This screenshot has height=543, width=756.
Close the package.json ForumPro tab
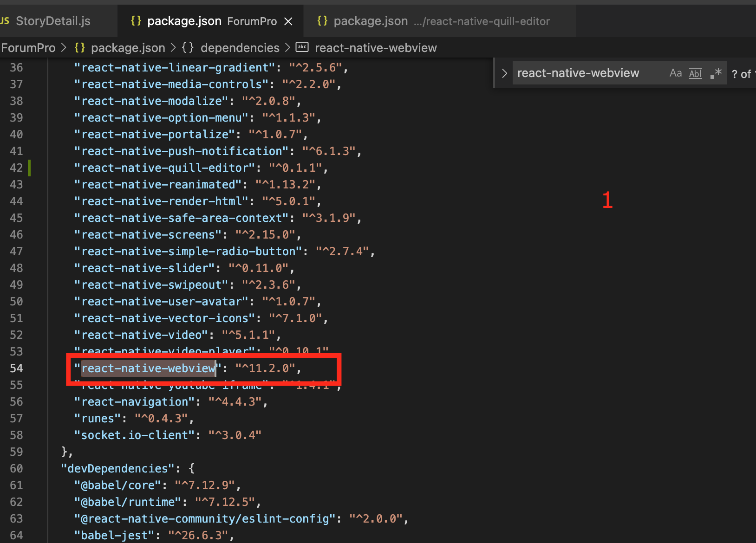(288, 21)
